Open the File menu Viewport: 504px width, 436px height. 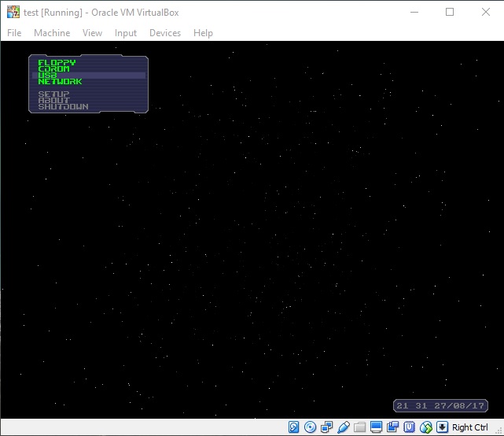(x=14, y=33)
